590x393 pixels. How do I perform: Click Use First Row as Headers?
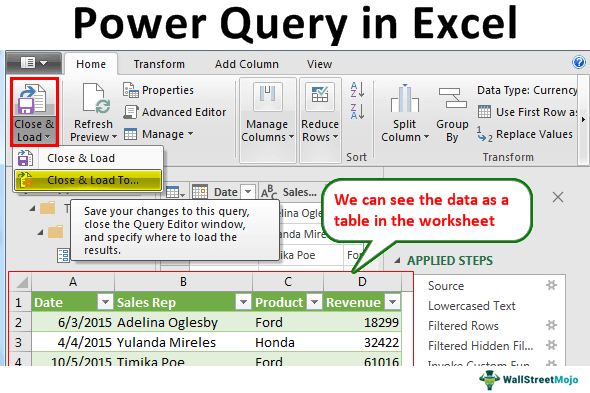(527, 112)
